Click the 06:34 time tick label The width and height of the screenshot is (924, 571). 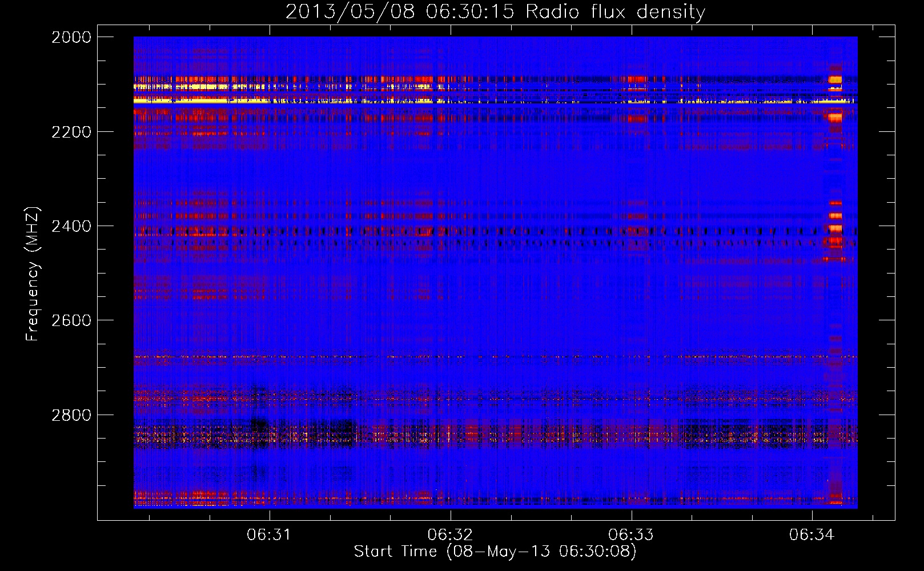pyautogui.click(x=811, y=534)
